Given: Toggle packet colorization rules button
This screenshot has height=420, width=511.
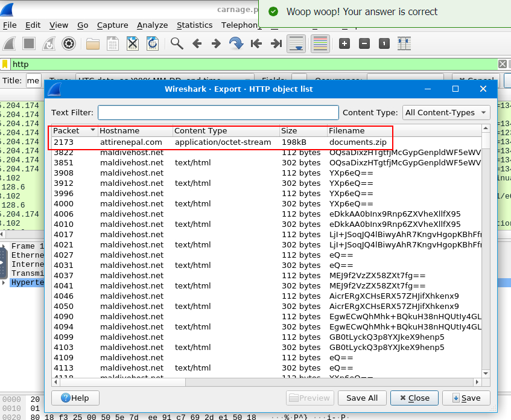Looking at the screenshot, I should pyautogui.click(x=320, y=43).
